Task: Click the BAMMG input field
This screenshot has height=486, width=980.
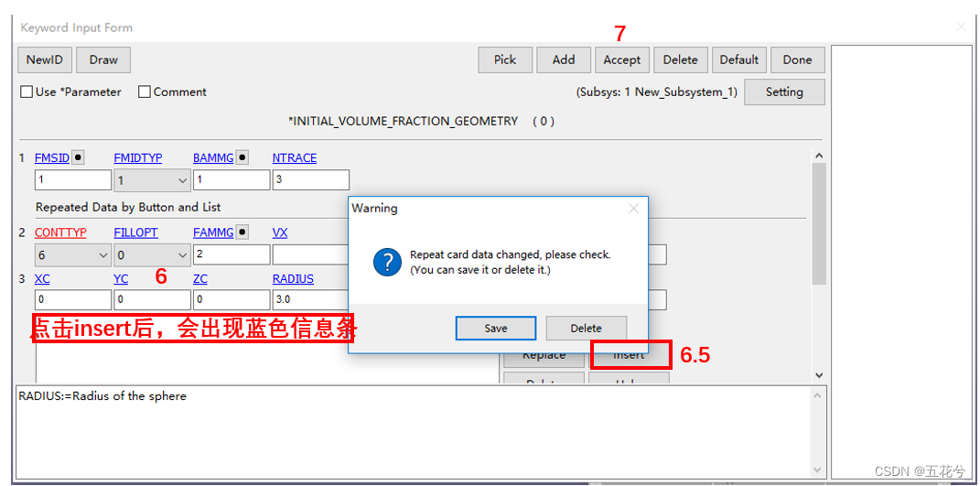Action: coord(232,180)
